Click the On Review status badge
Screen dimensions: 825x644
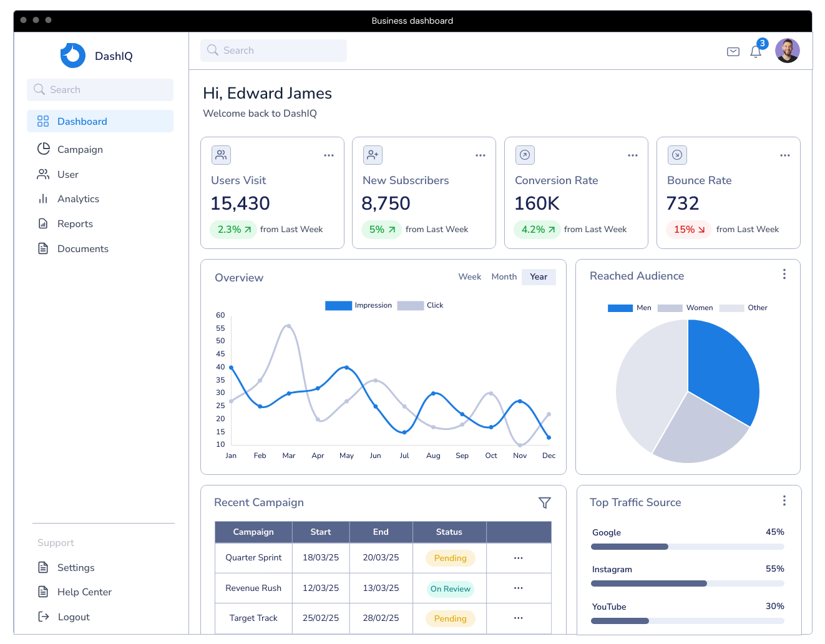[x=451, y=588]
